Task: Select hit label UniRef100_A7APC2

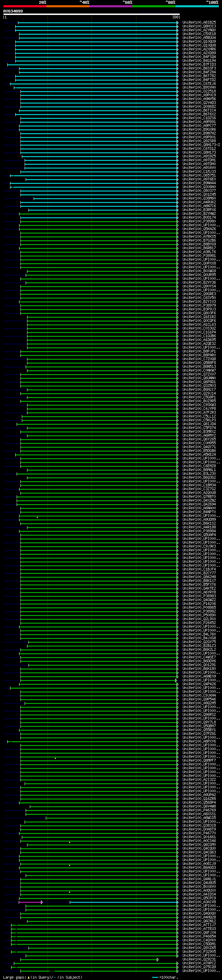Action: (199, 963)
